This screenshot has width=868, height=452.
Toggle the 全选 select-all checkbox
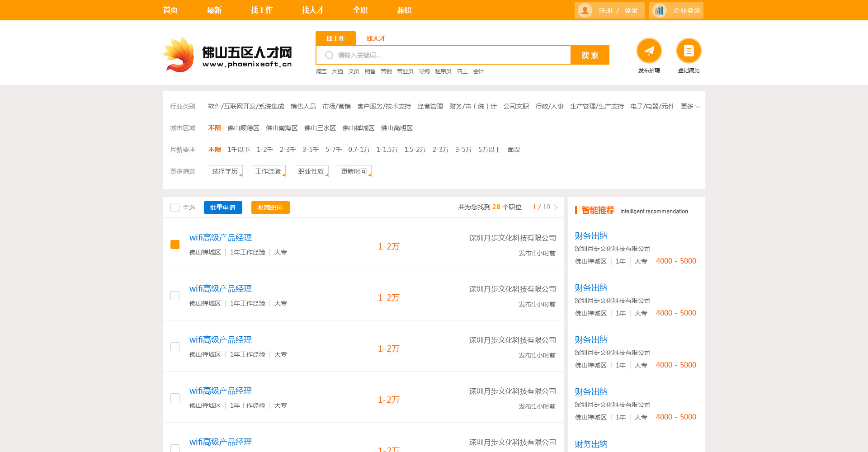(x=175, y=207)
